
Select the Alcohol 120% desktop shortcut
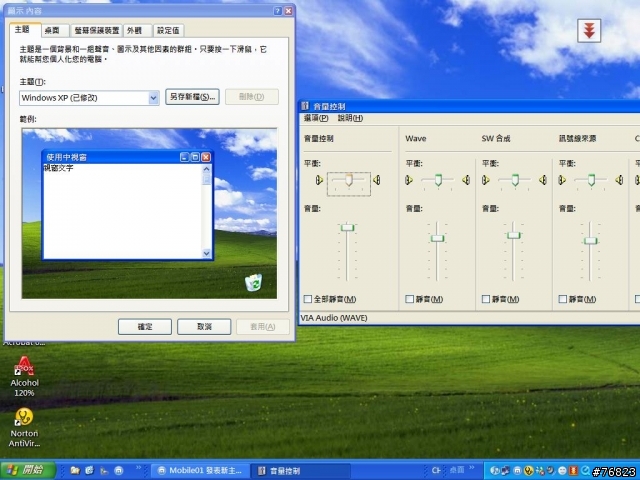24,376
